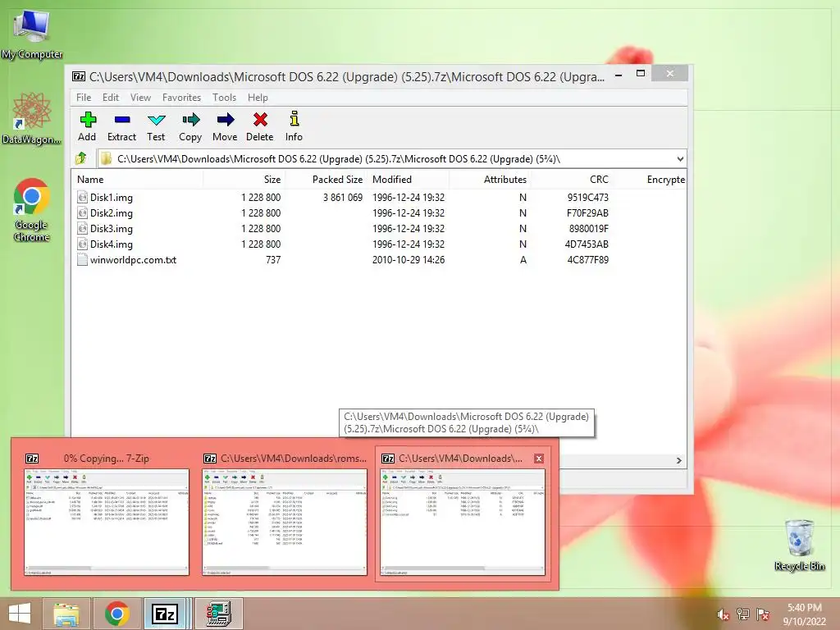Click CRC value 9519C473
The height and width of the screenshot is (630, 840).
pyautogui.click(x=587, y=198)
